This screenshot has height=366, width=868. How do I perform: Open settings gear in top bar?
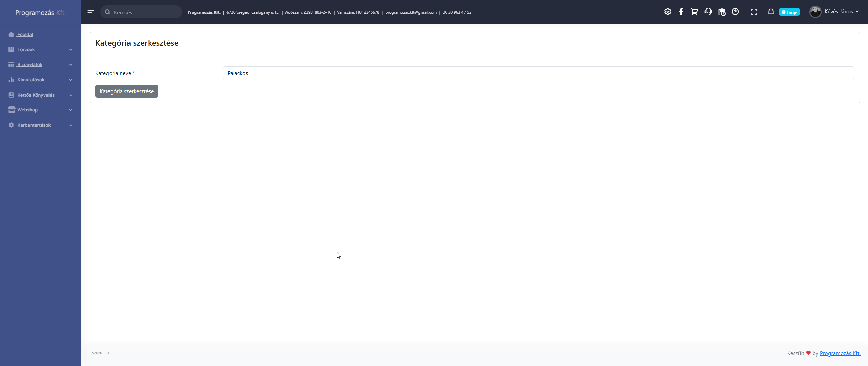(x=667, y=12)
